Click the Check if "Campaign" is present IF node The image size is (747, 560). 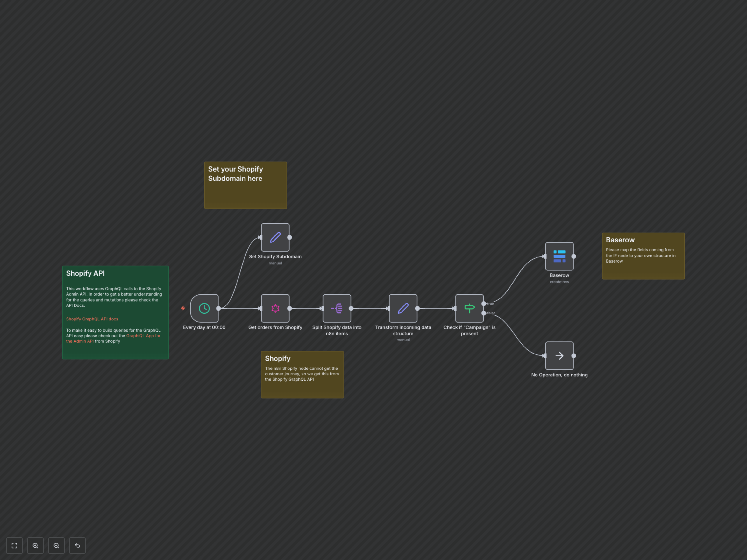(469, 308)
